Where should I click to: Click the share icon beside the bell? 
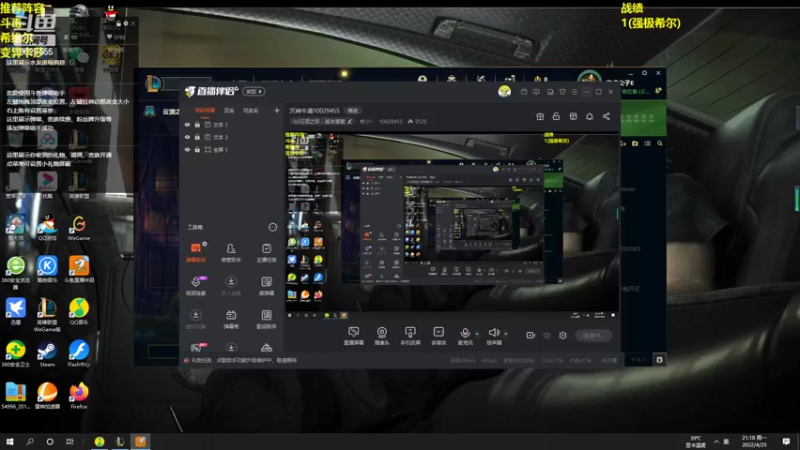pyautogui.click(x=606, y=116)
